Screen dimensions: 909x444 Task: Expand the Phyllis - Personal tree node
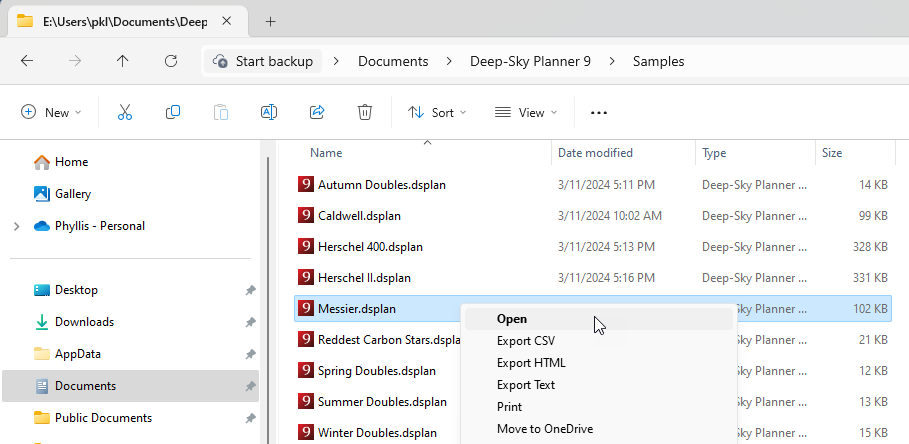pyautogui.click(x=16, y=226)
